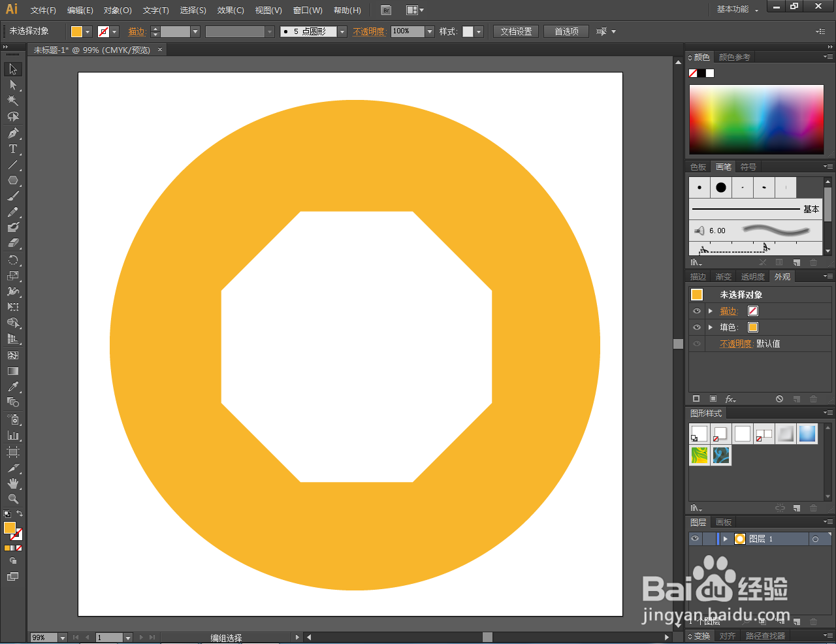This screenshot has height=644, width=836.
Task: Select the Magic Wand tool
Action: click(x=13, y=101)
